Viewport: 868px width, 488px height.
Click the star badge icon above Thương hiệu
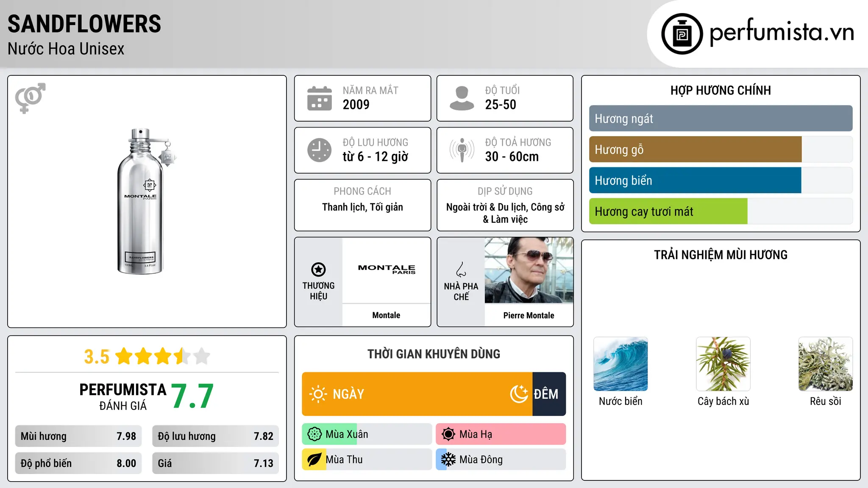point(318,269)
